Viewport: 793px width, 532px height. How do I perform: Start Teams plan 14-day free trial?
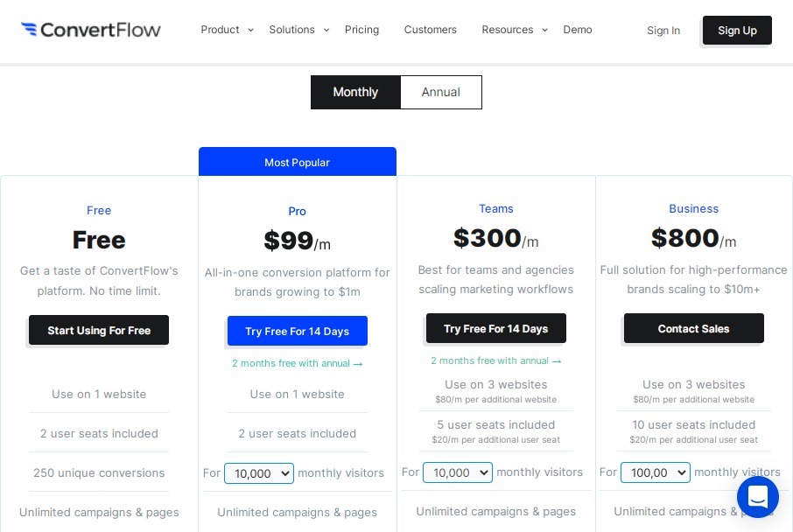pyautogui.click(x=496, y=329)
